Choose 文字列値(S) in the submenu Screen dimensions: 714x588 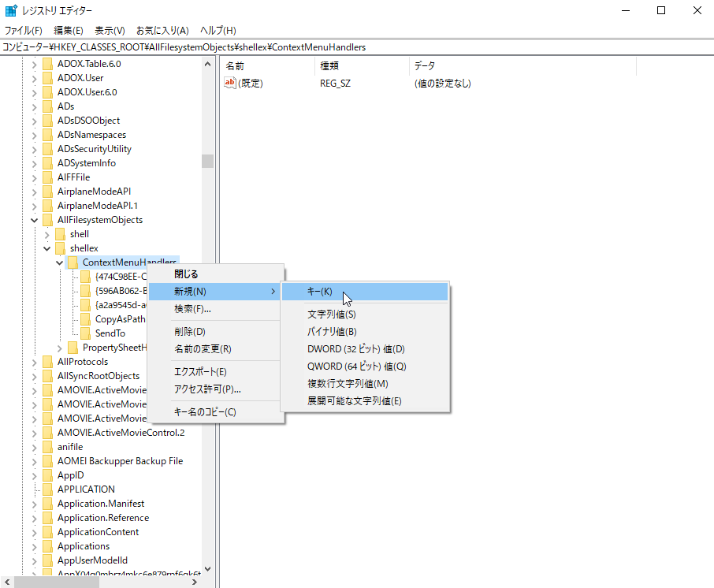(365, 314)
